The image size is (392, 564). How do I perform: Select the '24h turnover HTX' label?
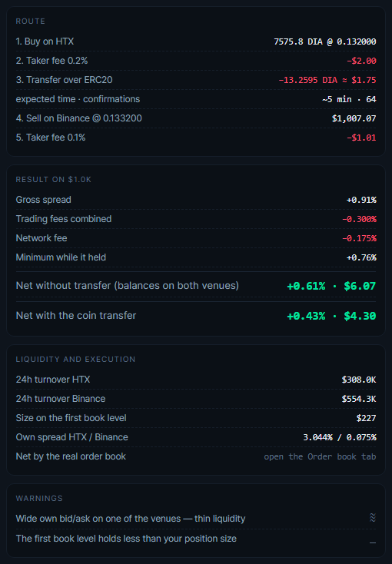tap(53, 380)
